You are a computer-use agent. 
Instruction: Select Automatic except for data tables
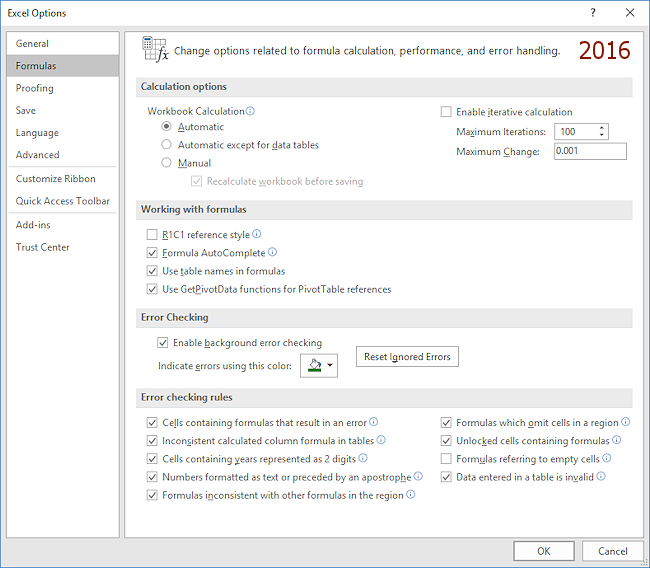pyautogui.click(x=166, y=145)
